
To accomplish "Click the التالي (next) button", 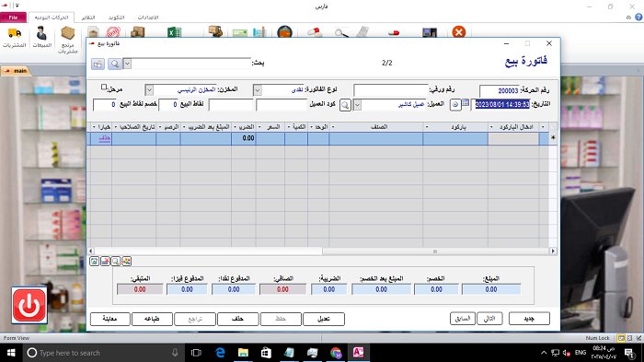I will point(489,319).
